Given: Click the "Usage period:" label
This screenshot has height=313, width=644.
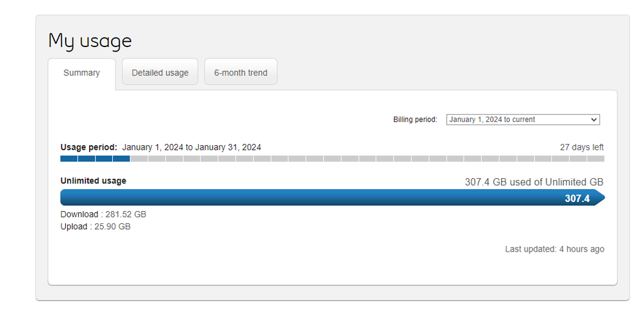Looking at the screenshot, I should click(x=89, y=147).
